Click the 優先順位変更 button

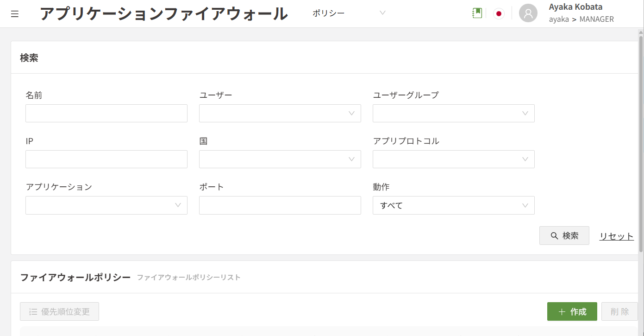coord(59,311)
